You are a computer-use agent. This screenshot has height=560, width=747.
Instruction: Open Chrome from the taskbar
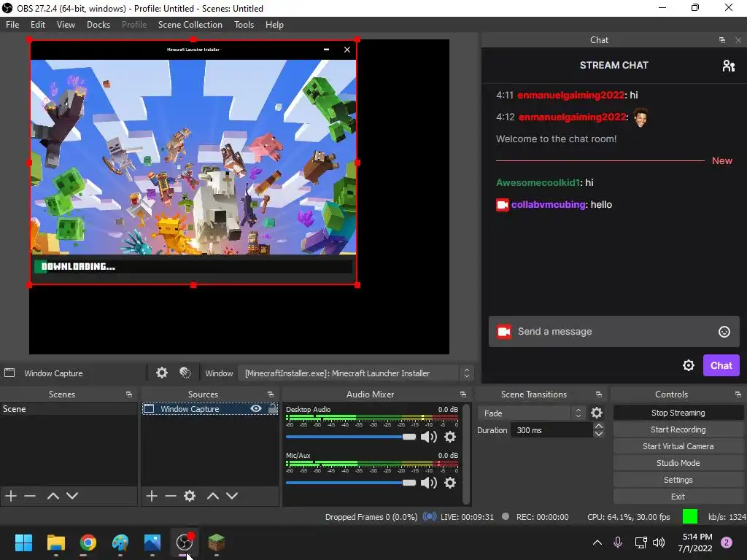[x=88, y=542]
